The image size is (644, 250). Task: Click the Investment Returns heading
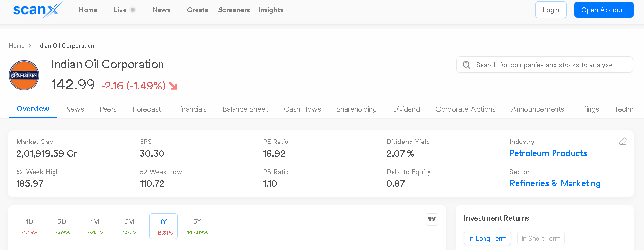[x=496, y=218]
